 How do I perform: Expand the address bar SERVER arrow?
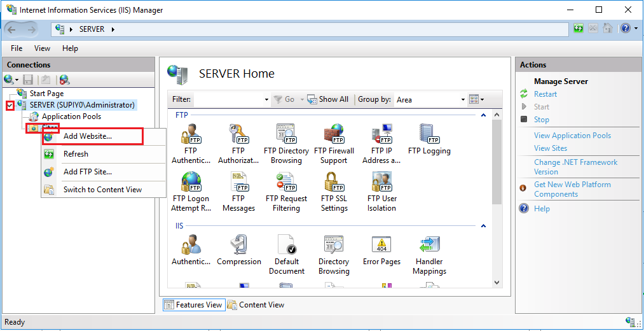click(x=113, y=29)
